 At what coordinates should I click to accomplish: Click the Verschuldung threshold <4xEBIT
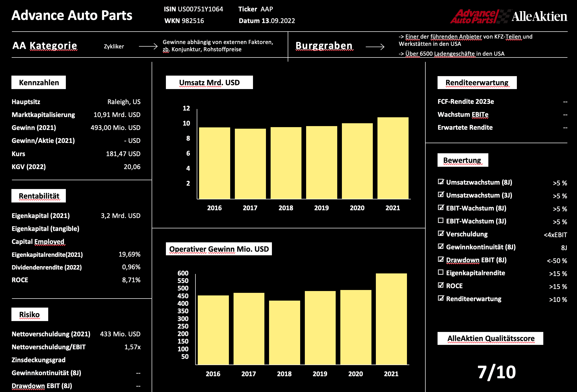555,235
